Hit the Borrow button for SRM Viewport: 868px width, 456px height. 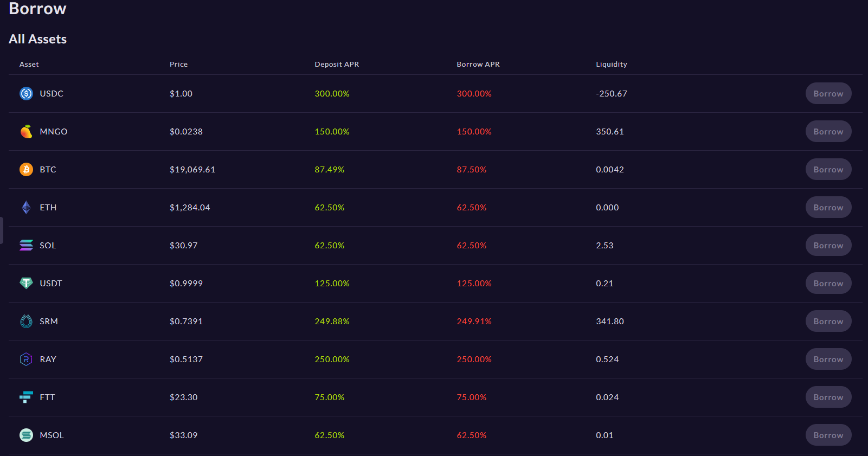click(828, 322)
